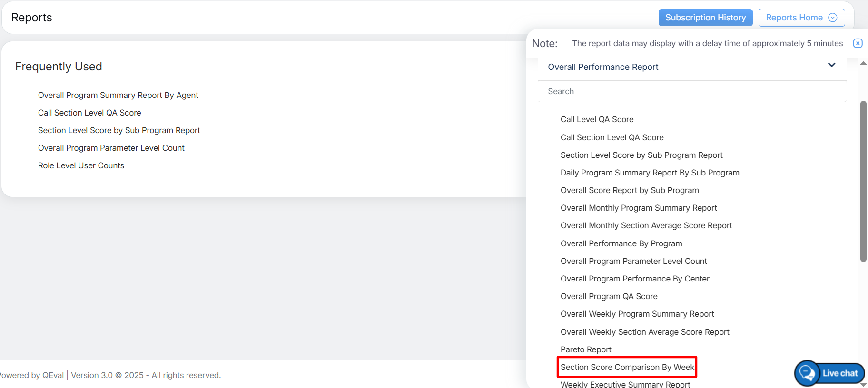Open Overall Program Summary Report By Agent
This screenshot has height=388, width=868.
coord(118,95)
